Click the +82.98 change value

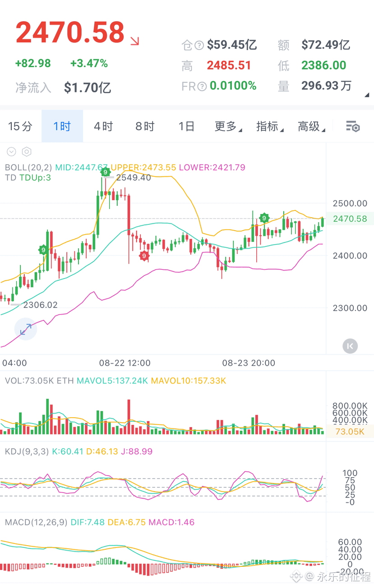point(33,64)
